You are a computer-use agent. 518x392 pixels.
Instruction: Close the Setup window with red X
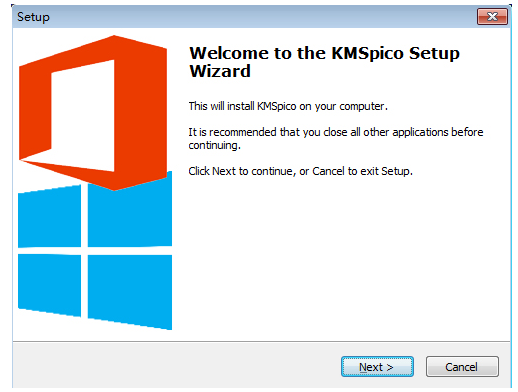[492, 16]
